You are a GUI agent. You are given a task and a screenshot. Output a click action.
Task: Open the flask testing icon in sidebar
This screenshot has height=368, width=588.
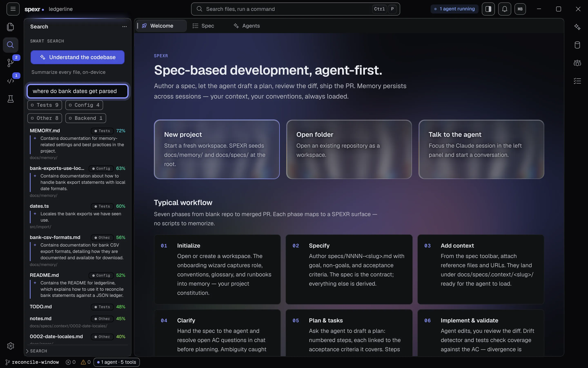10,99
